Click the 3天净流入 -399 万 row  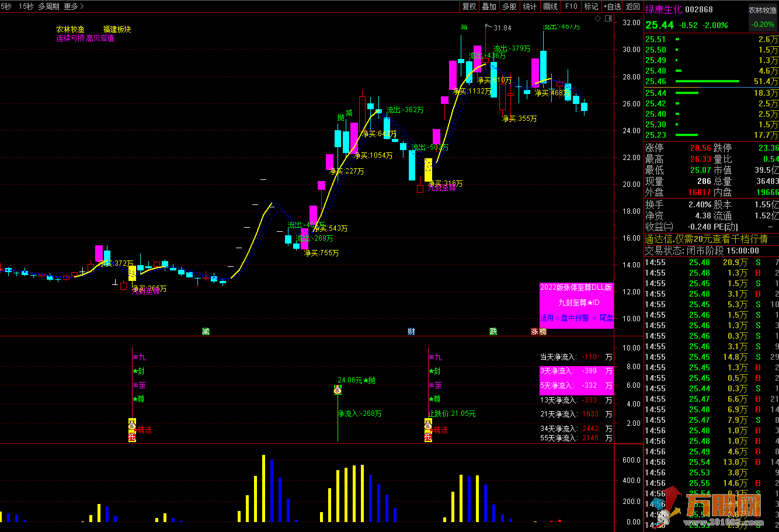pos(576,371)
